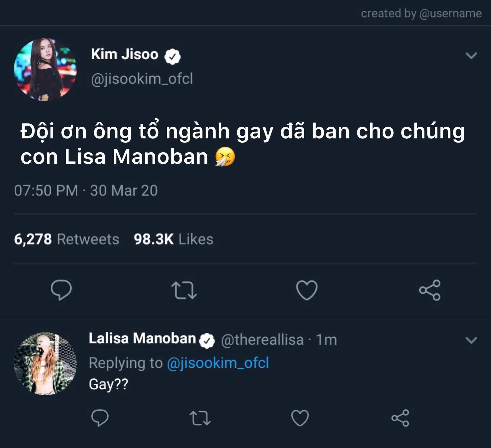
Task: Open the dropdown chevron on Kim Jisoo's tweet
Action: 471,55
